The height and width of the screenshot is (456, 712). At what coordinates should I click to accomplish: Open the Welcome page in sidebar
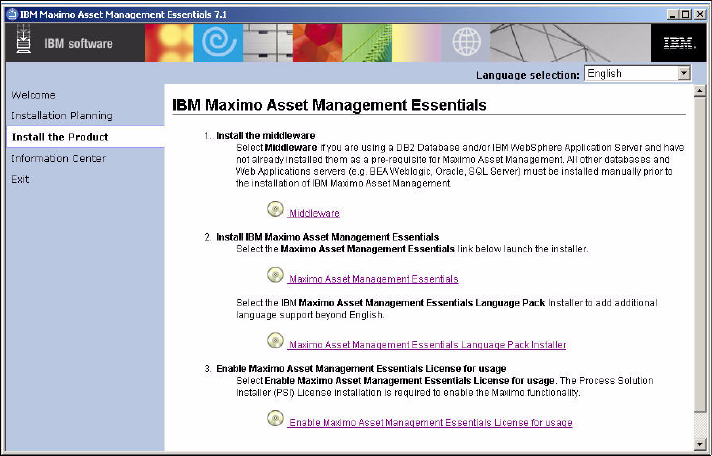point(34,95)
